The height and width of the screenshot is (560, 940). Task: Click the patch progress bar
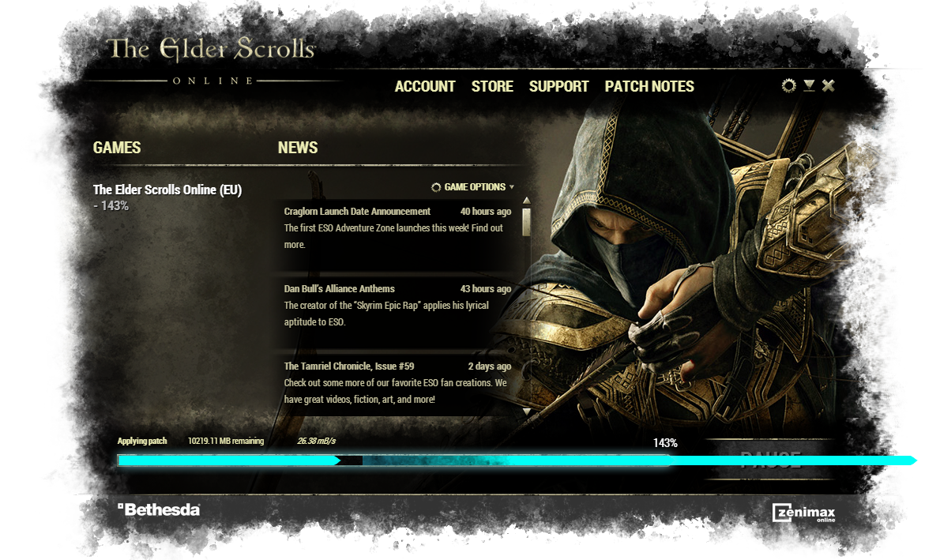[396, 460]
